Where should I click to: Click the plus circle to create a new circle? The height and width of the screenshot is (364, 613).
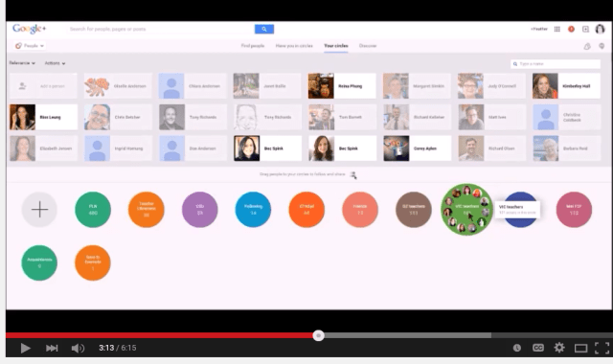(x=39, y=210)
